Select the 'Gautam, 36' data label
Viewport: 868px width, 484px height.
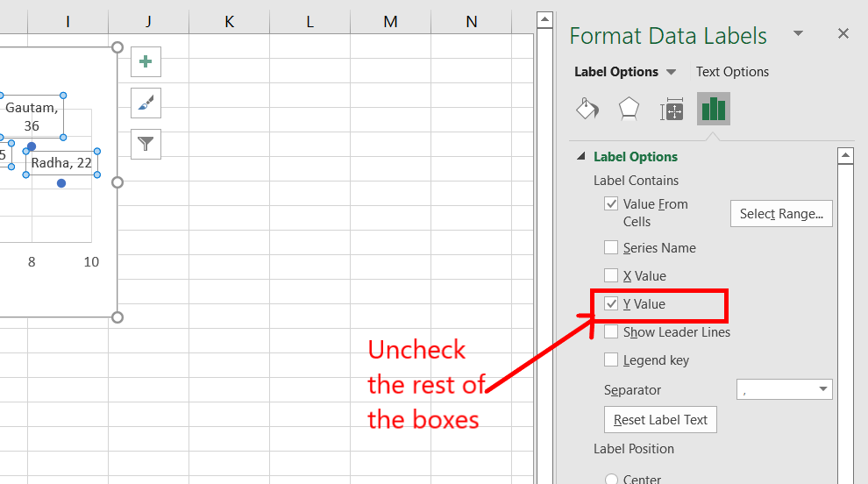click(x=32, y=117)
